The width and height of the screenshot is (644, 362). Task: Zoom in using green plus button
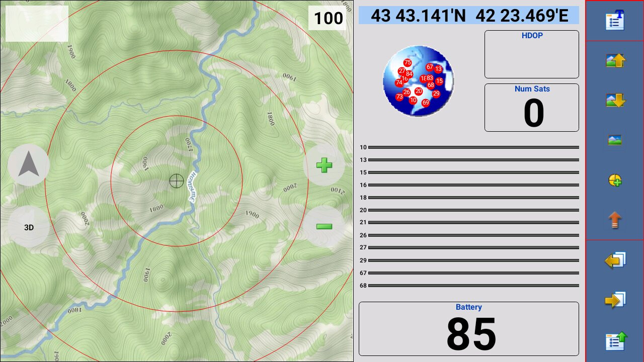(x=324, y=165)
